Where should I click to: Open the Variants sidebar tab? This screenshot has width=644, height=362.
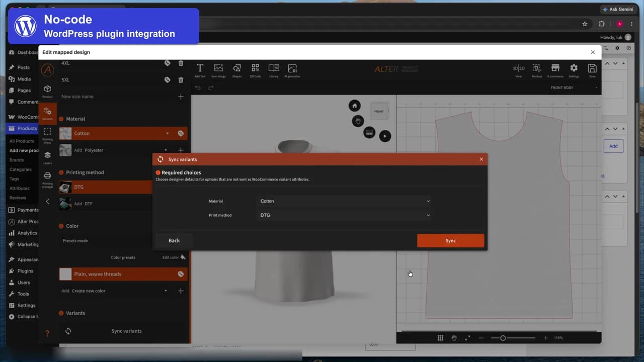tap(47, 114)
